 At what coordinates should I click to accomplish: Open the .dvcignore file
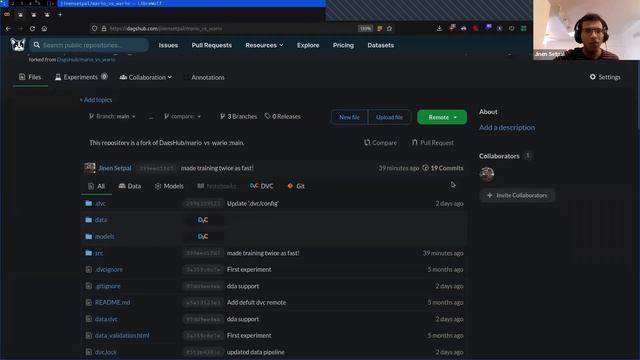109,269
